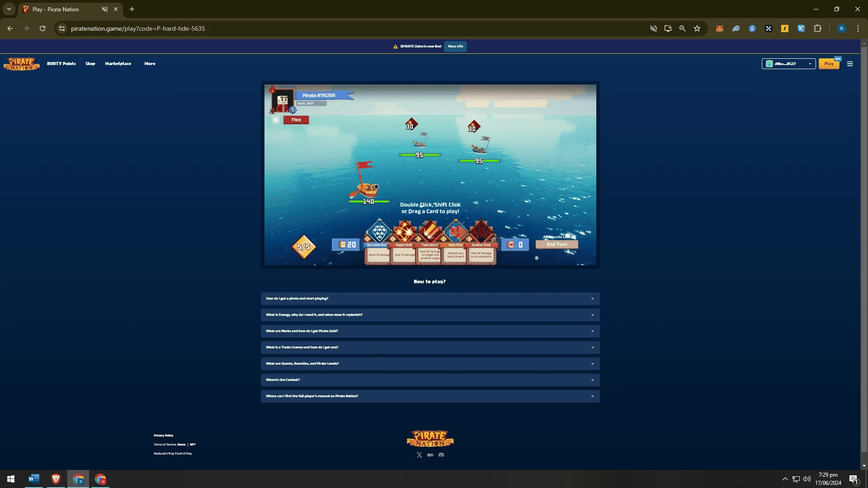Play the Rapid Strike card
The width and height of the screenshot is (868, 488).
click(x=404, y=242)
